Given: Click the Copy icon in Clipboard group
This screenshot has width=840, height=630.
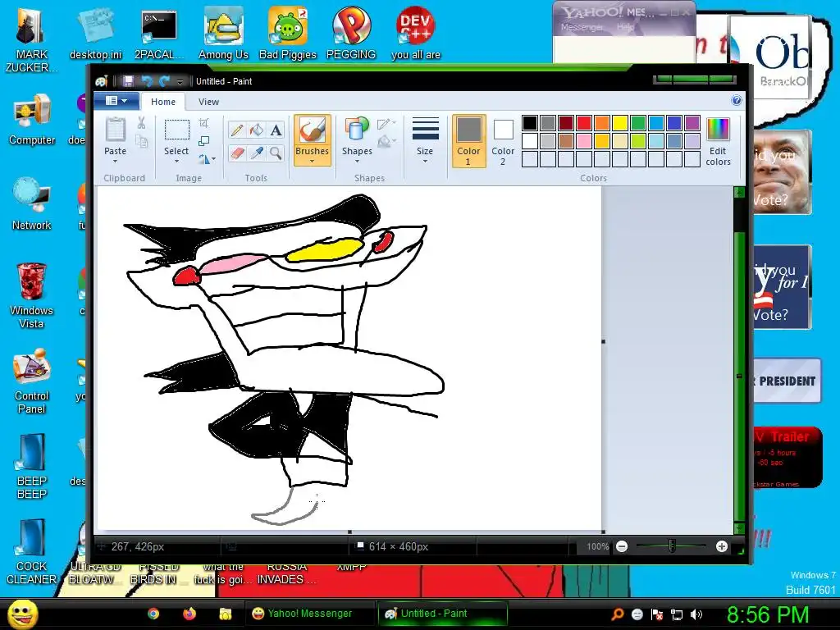Looking at the screenshot, I should 141,141.
